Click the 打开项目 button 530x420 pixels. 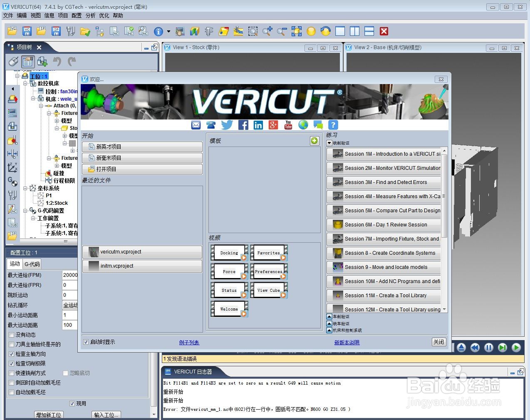(x=142, y=169)
